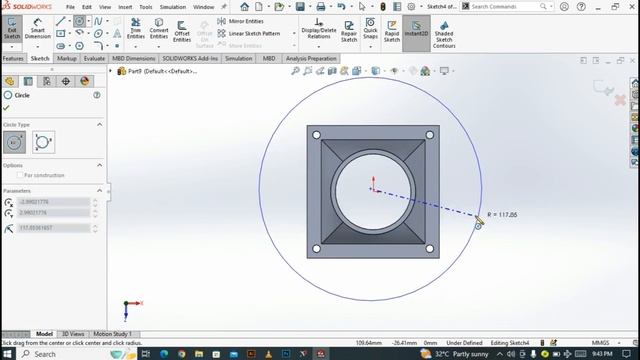Open the FeatureManager design tree tab
This screenshot has width=640, height=360.
pos(10,81)
